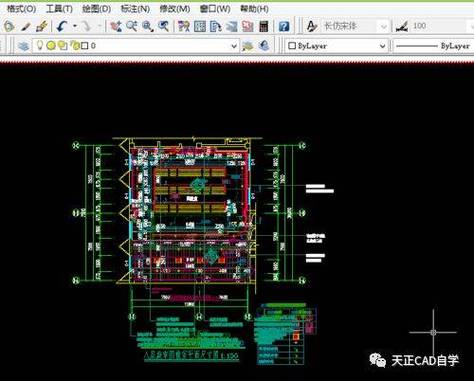Image resolution: width=474 pixels, height=381 pixels.
Task: Select the Match Properties brush tool
Action: (26, 26)
